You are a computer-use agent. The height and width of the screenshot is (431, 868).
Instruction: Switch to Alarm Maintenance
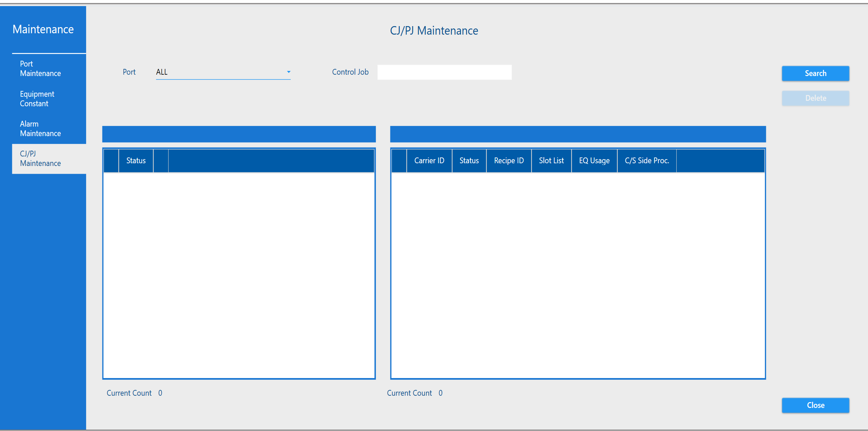[49, 129]
